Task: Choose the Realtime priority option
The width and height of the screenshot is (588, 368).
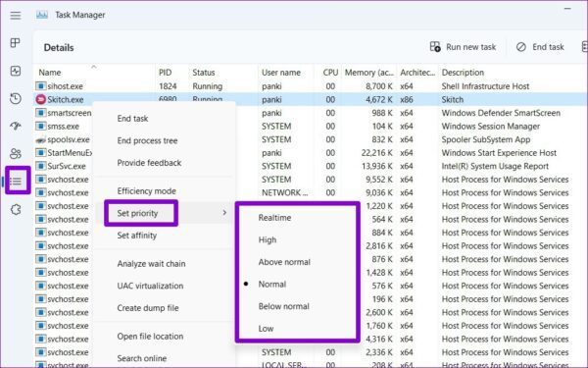Action: tap(274, 218)
